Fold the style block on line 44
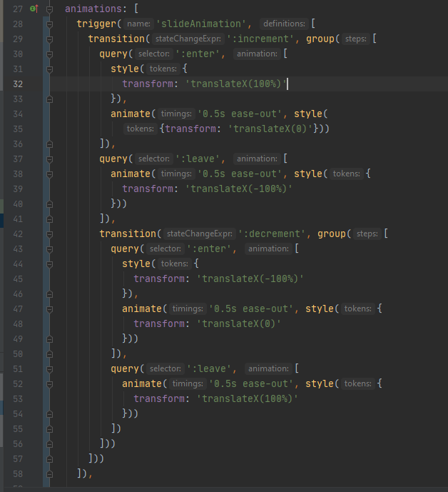 click(49, 264)
